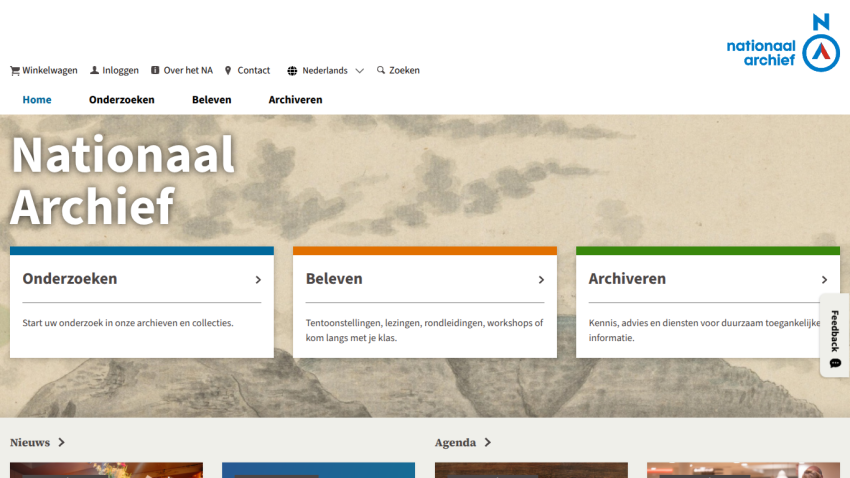The width and height of the screenshot is (850, 478).
Task: Click the Agenda section heading
Action: coord(455,442)
